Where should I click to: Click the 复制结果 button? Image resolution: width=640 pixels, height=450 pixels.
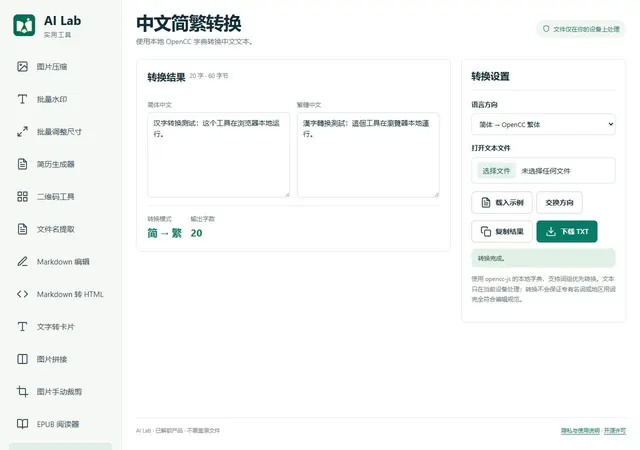pos(502,232)
